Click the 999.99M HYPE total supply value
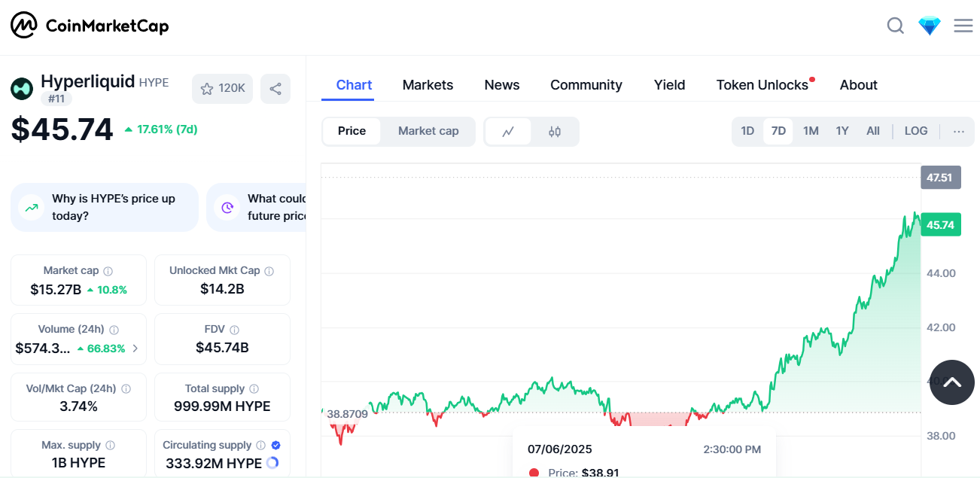The image size is (980, 478). pos(222,406)
